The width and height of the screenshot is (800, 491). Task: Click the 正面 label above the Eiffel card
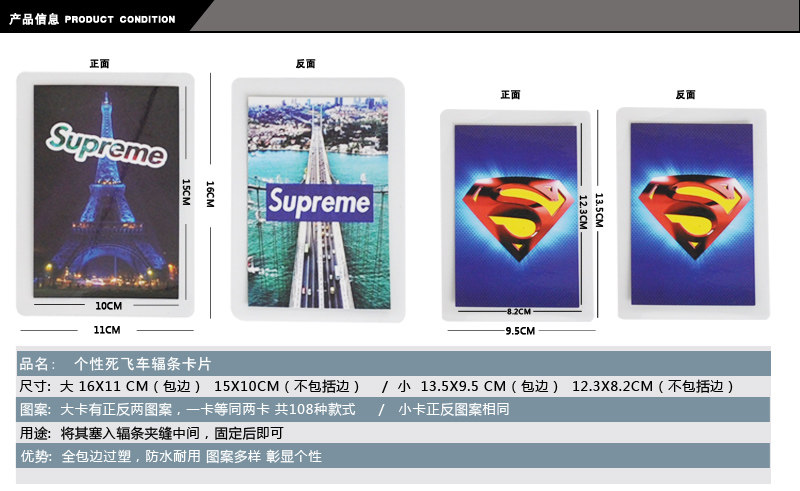(99, 64)
